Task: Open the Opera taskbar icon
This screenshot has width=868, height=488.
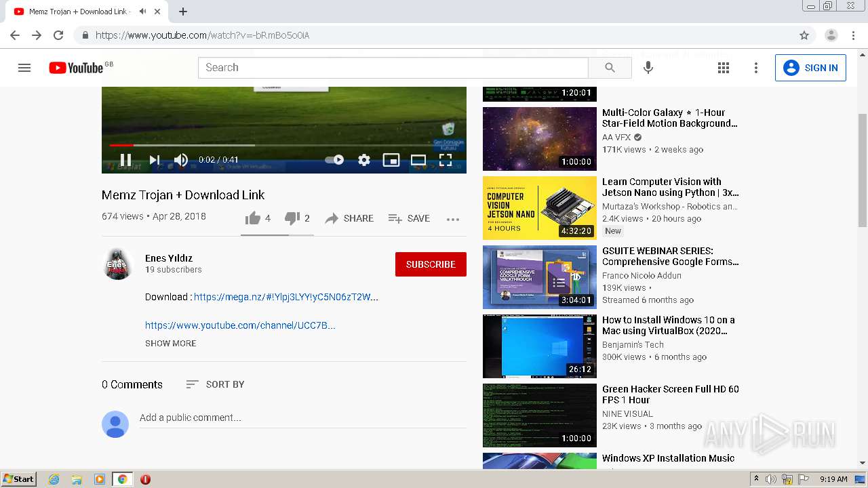Action: tap(145, 479)
